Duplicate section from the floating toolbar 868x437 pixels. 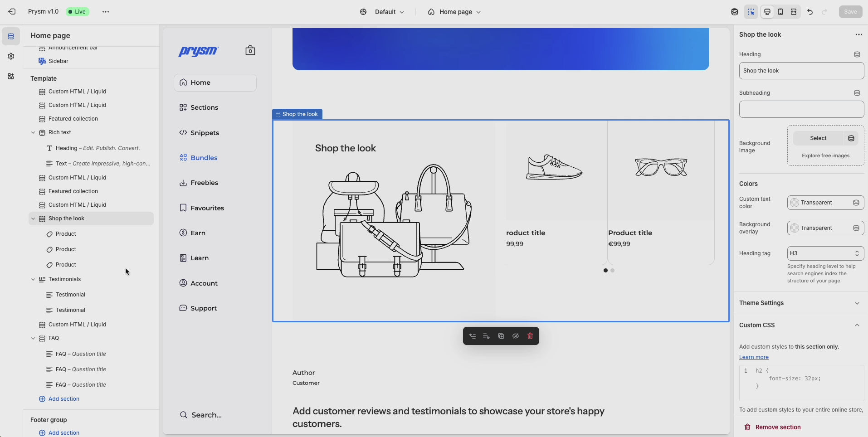point(501,336)
